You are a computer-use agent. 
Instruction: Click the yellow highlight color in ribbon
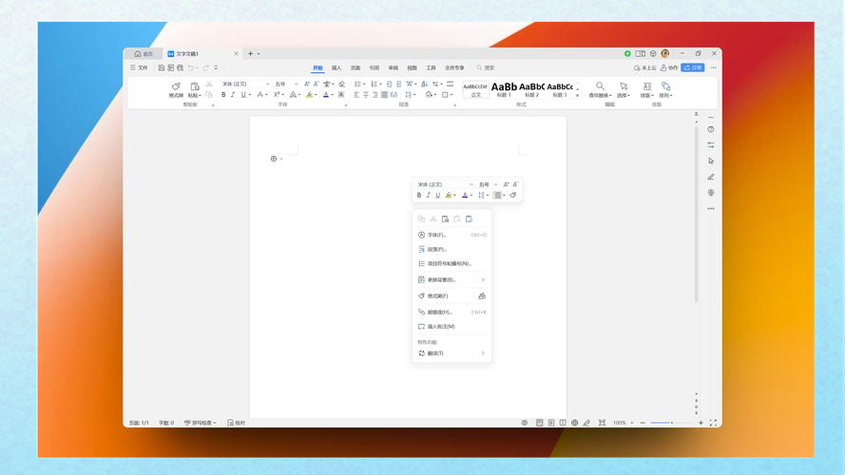pyautogui.click(x=309, y=95)
